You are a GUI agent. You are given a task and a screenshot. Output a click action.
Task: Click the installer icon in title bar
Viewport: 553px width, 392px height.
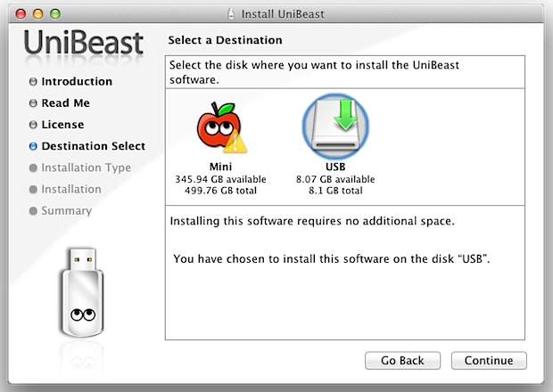click(231, 14)
